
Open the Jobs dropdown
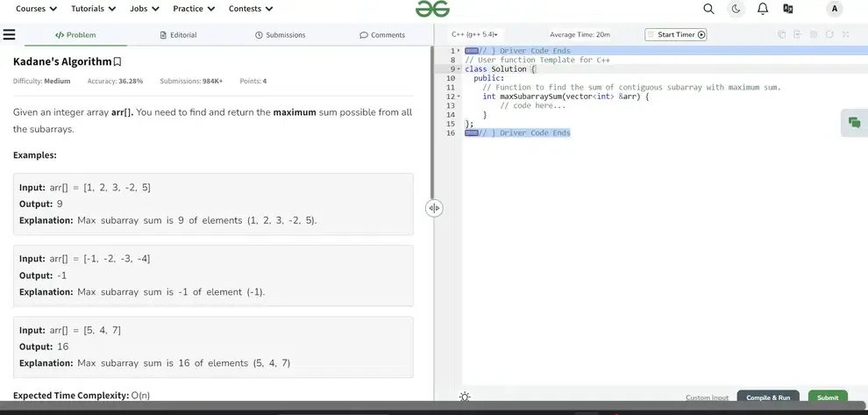pos(145,9)
